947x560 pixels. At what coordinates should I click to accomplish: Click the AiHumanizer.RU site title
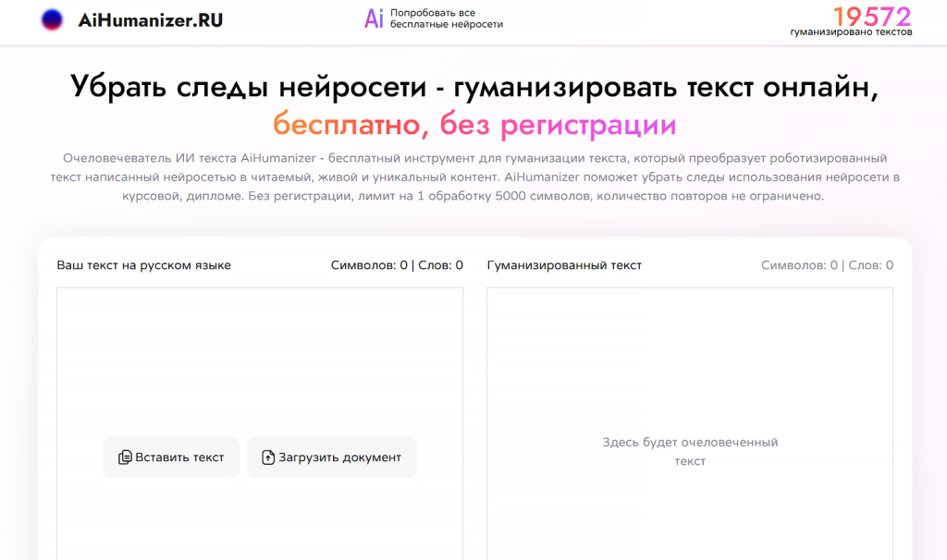coord(149,18)
